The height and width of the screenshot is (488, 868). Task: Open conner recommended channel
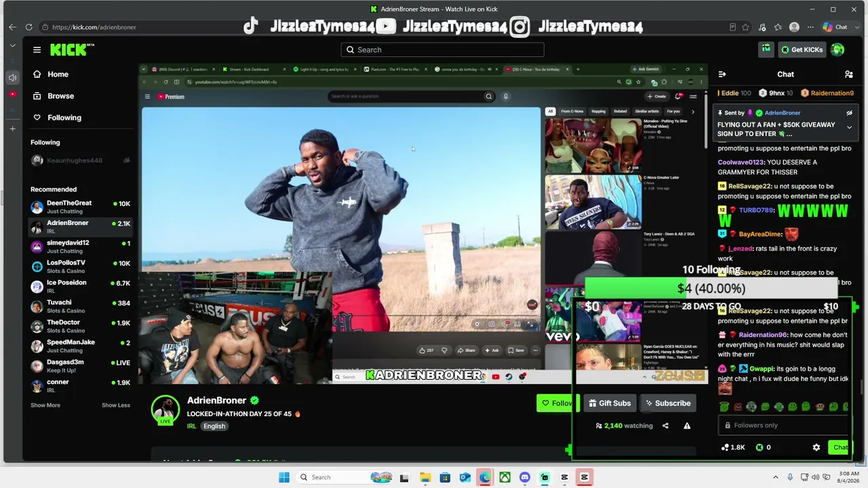[80, 386]
